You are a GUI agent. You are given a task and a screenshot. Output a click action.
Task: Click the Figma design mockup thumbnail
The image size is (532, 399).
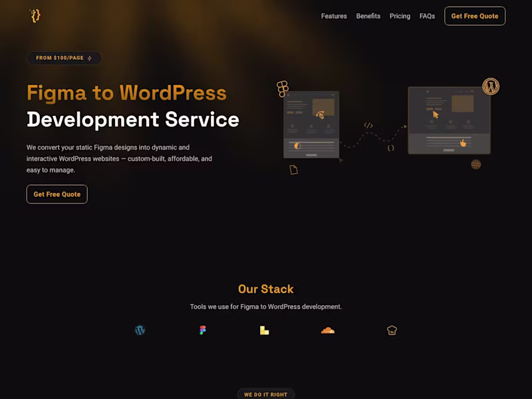(311, 124)
